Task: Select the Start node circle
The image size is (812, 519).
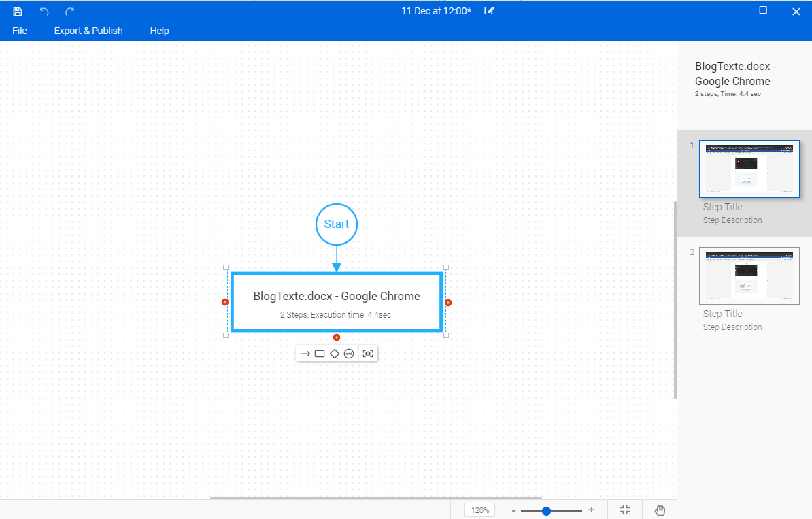Action: click(x=337, y=224)
